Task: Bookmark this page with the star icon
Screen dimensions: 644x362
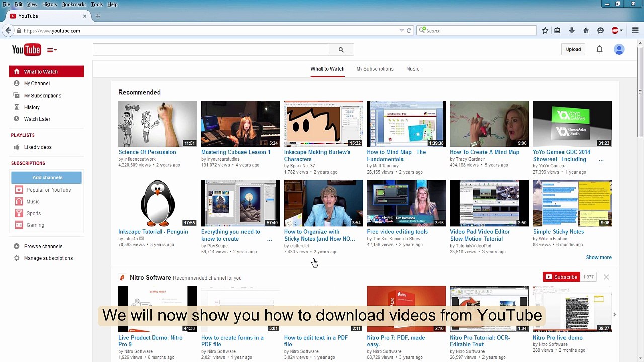Action: (545, 31)
